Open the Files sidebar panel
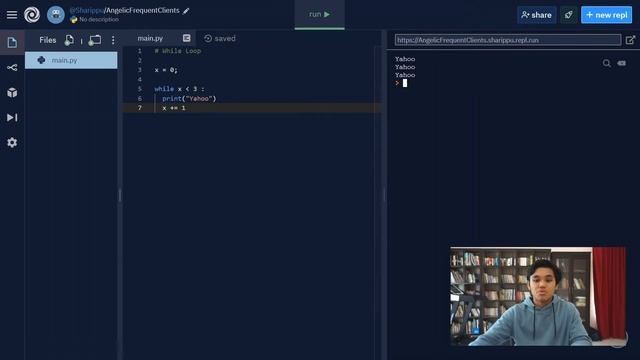640x360 pixels. pyautogui.click(x=12, y=42)
